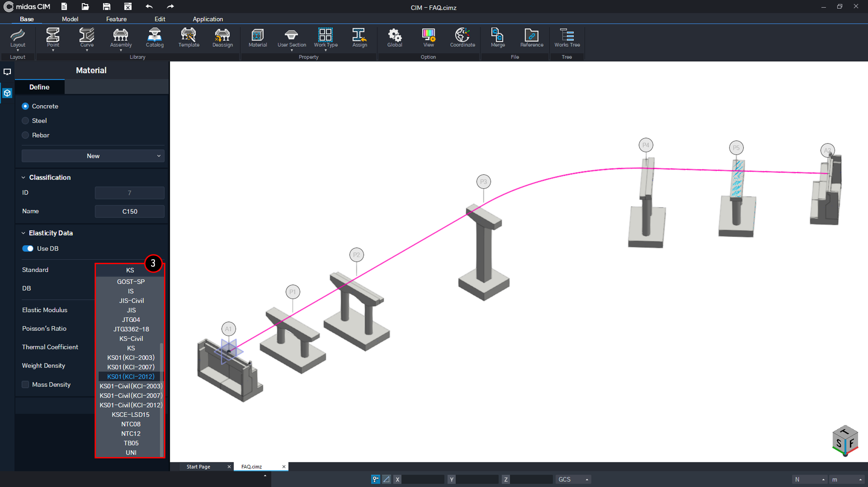Select the Define tab in Material panel
The height and width of the screenshot is (487, 868).
point(39,87)
